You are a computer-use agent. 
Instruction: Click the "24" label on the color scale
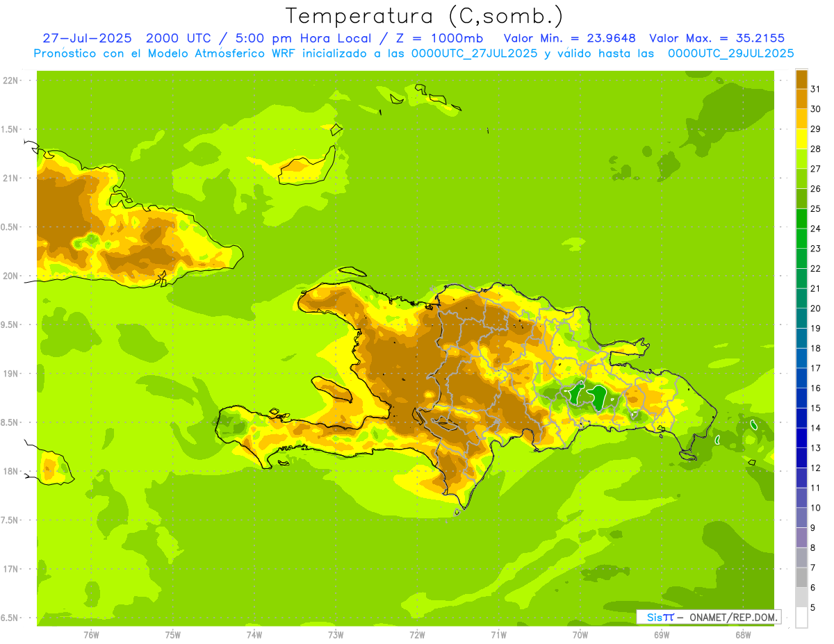point(816,229)
